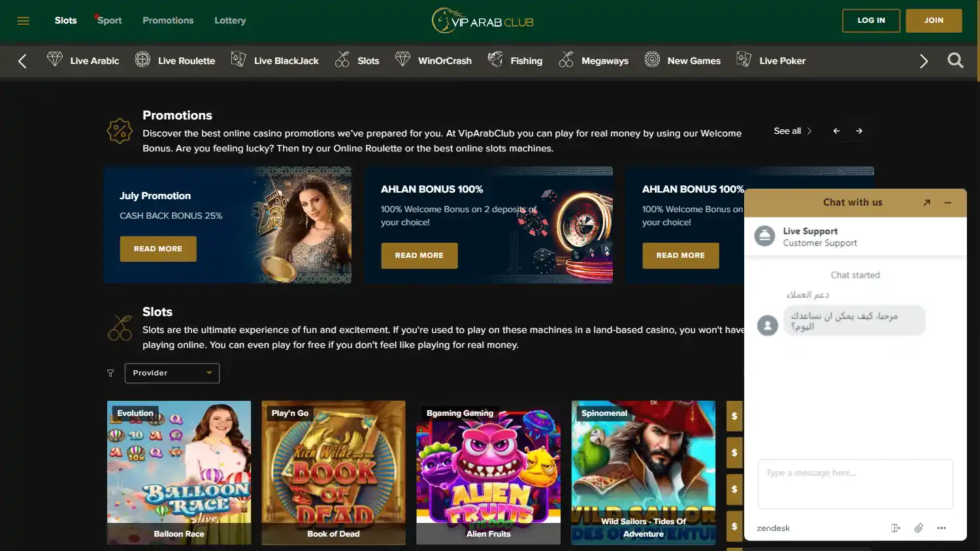Click READ MORE on middle Ahlan Bonus card

[419, 255]
